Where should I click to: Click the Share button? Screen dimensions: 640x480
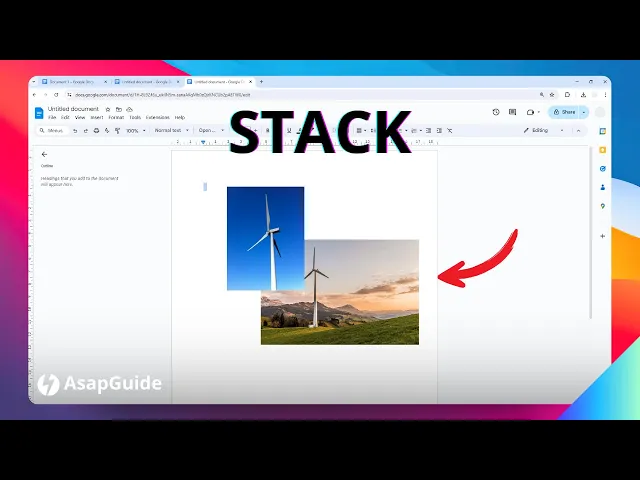tap(565, 112)
